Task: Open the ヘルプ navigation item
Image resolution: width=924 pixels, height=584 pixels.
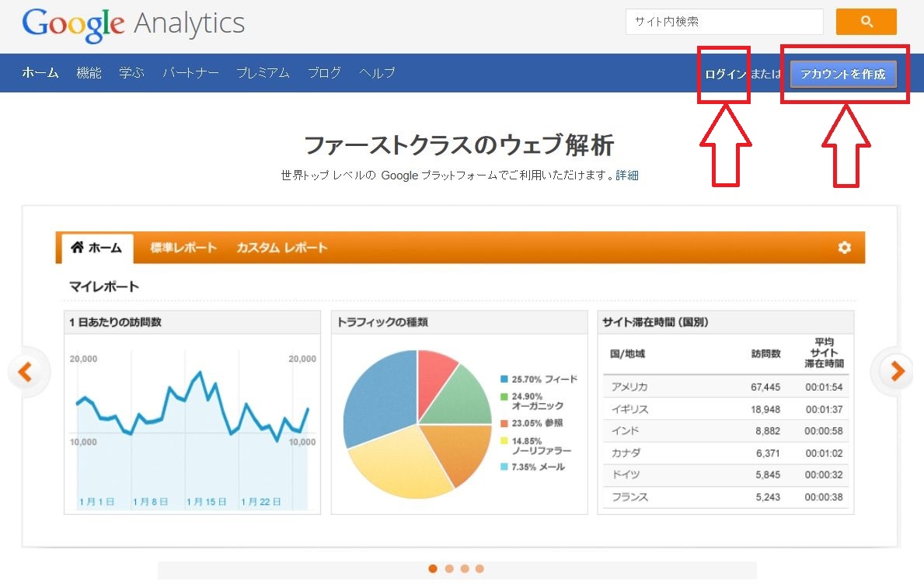Action: click(377, 73)
